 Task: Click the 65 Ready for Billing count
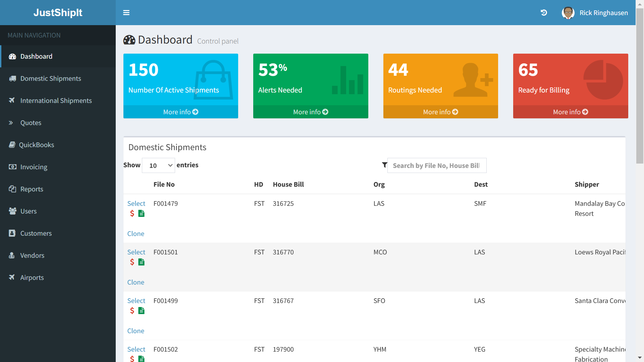pyautogui.click(x=528, y=70)
